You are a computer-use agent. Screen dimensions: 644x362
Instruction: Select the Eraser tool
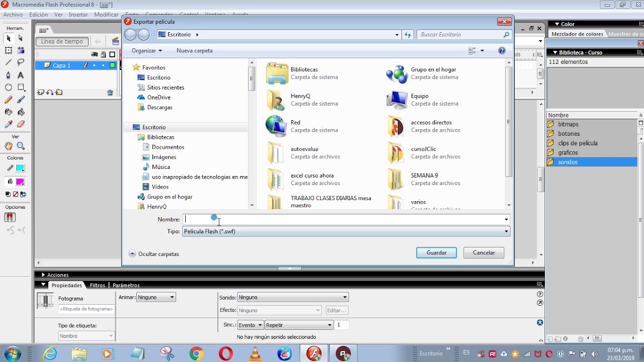pos(21,124)
